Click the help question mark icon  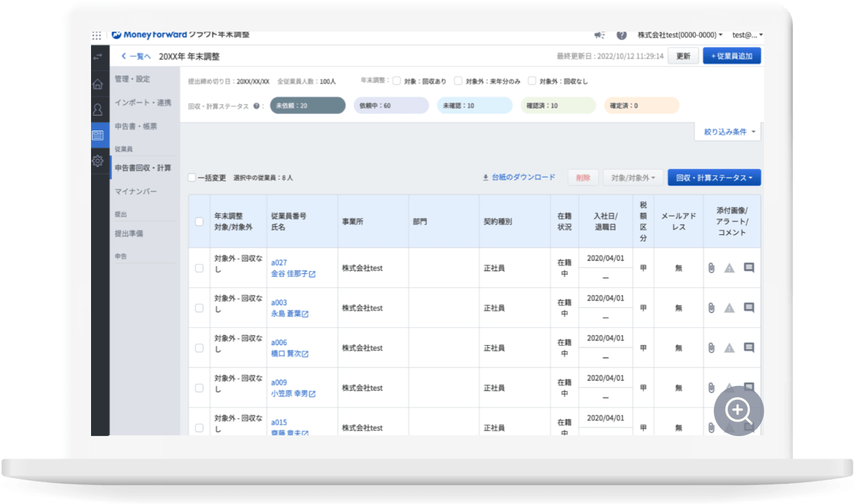click(621, 35)
